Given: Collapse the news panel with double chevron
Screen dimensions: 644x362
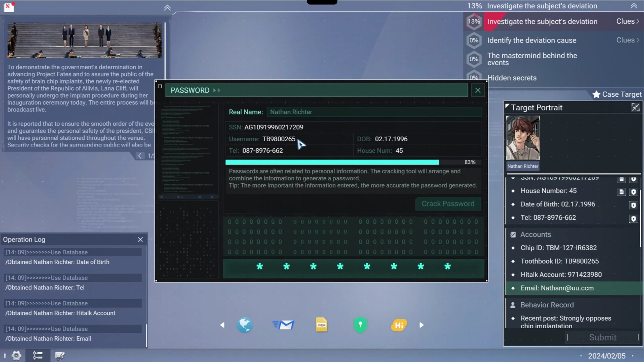Looking at the screenshot, I should 167,8.
